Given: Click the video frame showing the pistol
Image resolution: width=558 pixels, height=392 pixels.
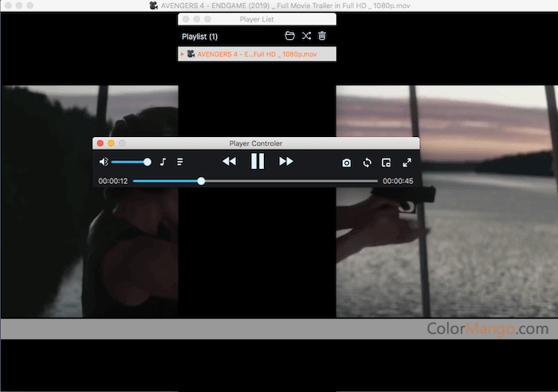Looking at the screenshot, I should [x=446, y=202].
